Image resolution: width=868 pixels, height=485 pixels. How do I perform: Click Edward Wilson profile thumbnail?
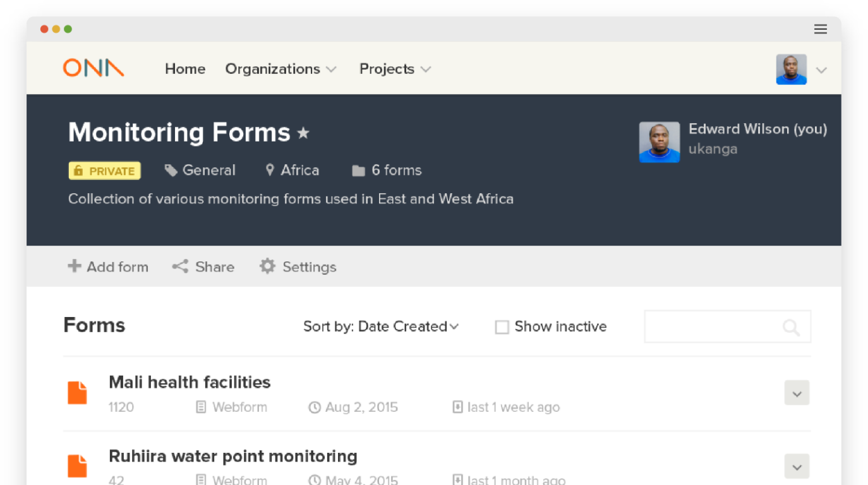pos(660,142)
